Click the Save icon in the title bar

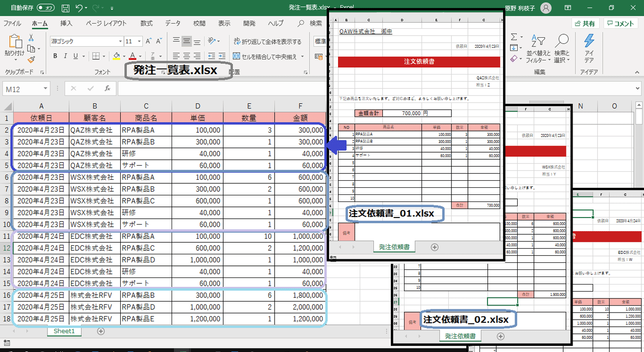point(65,8)
